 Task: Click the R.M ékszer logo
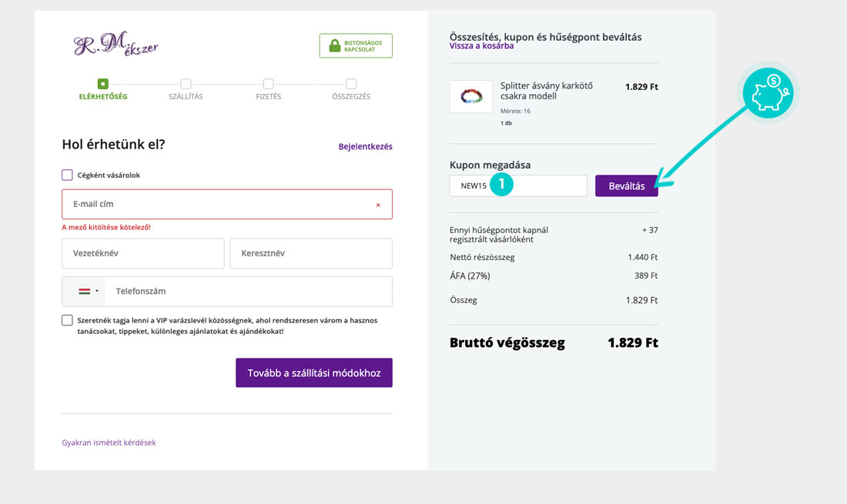point(116,45)
